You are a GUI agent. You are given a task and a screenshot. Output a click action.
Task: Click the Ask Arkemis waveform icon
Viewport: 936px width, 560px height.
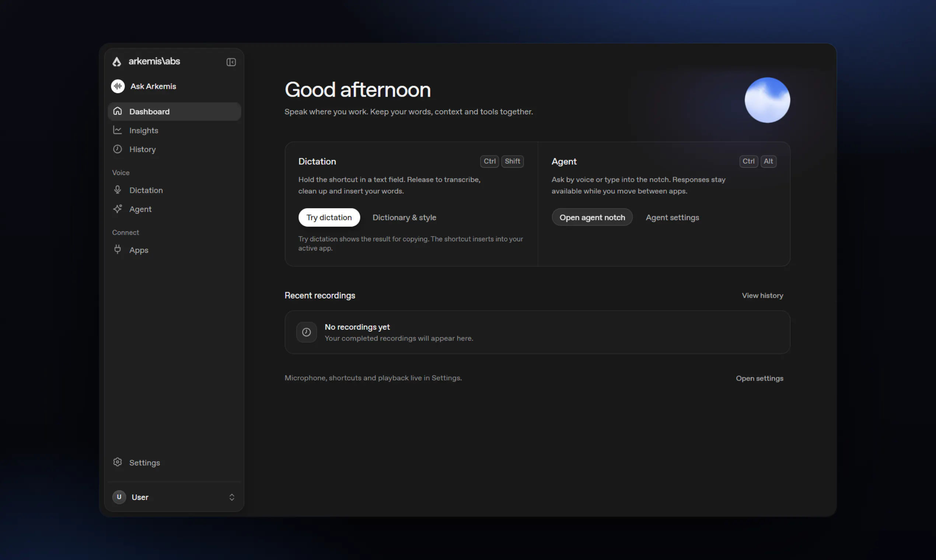(118, 86)
